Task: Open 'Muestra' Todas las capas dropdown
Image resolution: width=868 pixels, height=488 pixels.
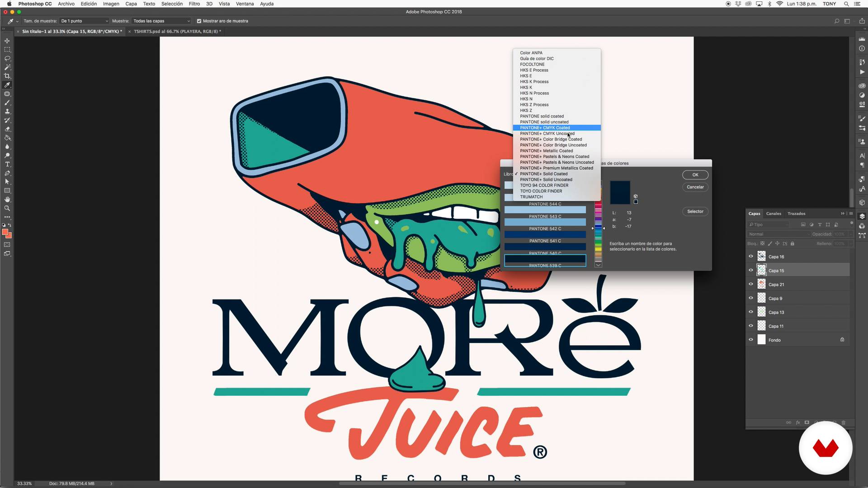Action: (x=161, y=21)
